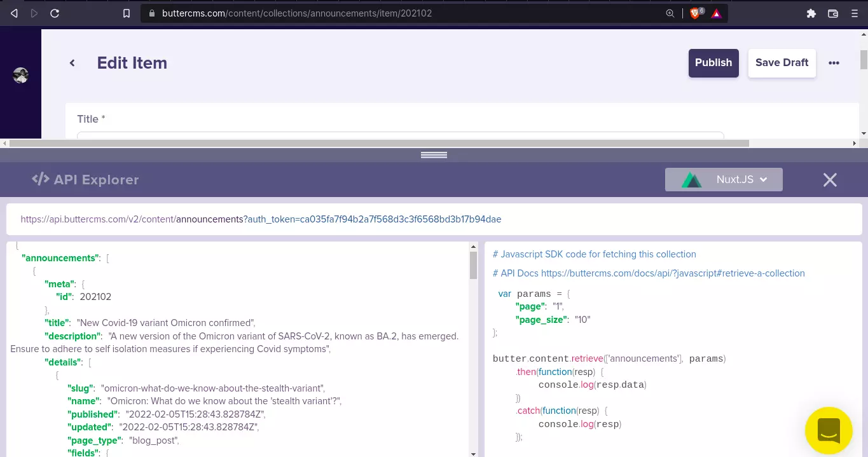Image resolution: width=868 pixels, height=457 pixels.
Task: Go back with Edit Item arrow
Action: [x=72, y=63]
